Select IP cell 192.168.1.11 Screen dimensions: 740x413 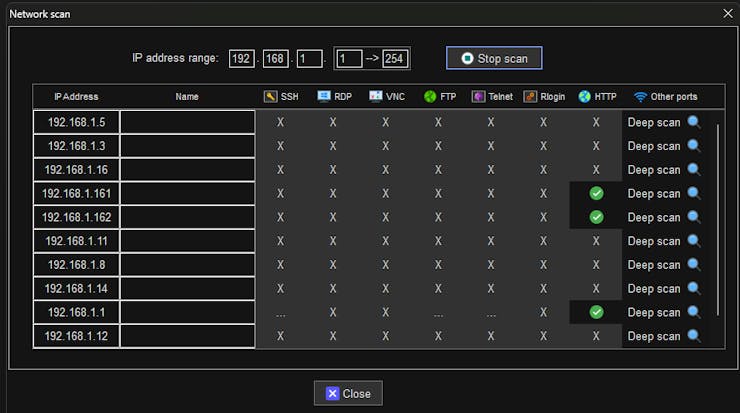(x=76, y=241)
